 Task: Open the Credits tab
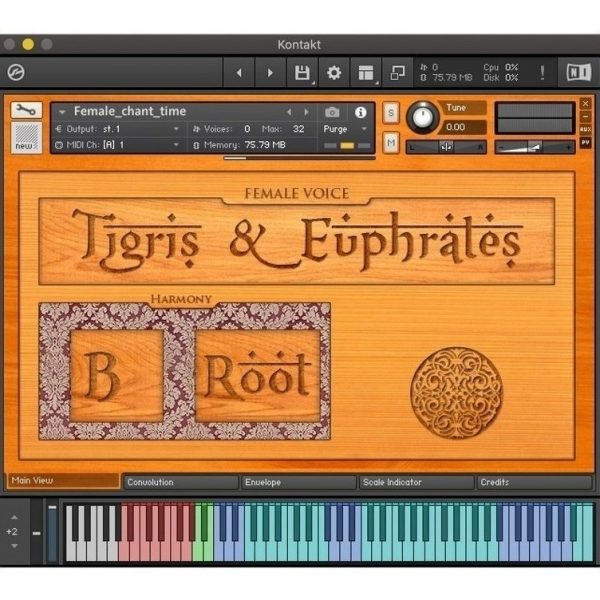pyautogui.click(x=535, y=482)
